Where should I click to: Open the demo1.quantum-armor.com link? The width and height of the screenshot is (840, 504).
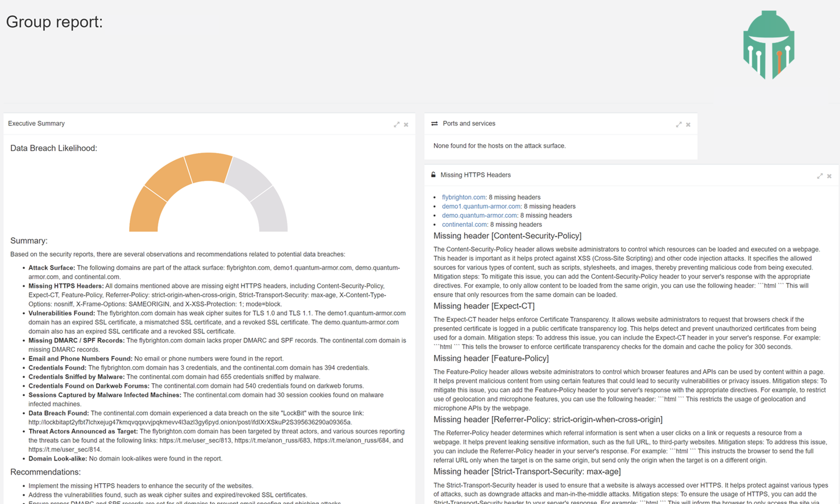point(481,206)
